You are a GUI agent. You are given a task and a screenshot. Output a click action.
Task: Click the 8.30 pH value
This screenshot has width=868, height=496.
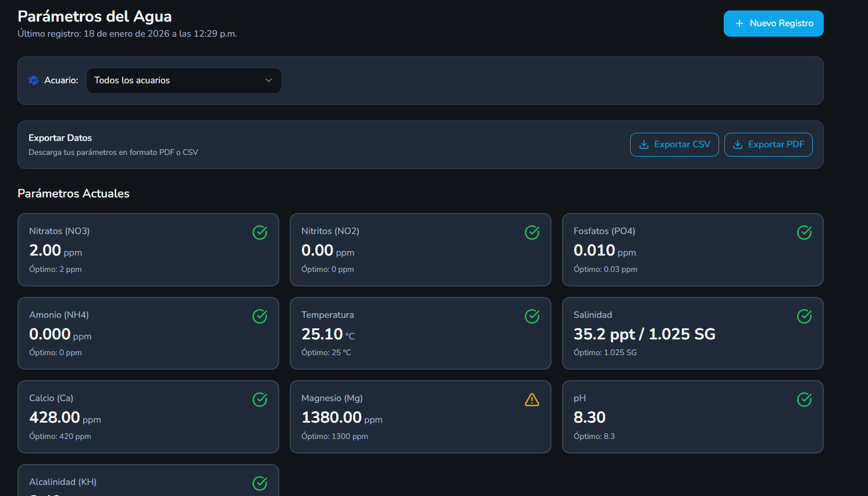pyautogui.click(x=589, y=417)
